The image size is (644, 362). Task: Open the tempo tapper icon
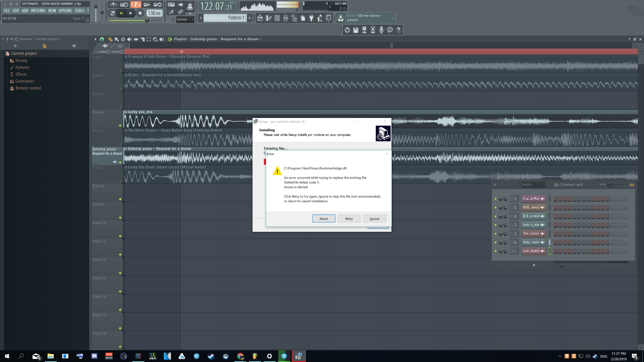pos(320,18)
